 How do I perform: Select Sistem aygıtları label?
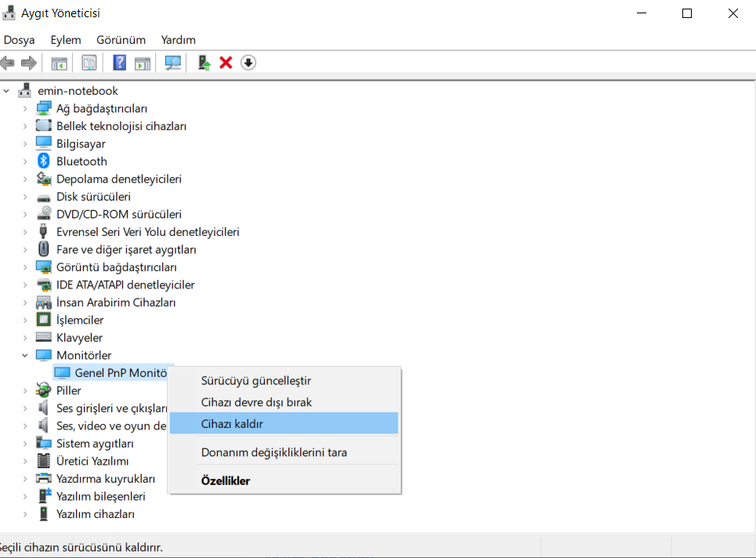[x=95, y=444]
